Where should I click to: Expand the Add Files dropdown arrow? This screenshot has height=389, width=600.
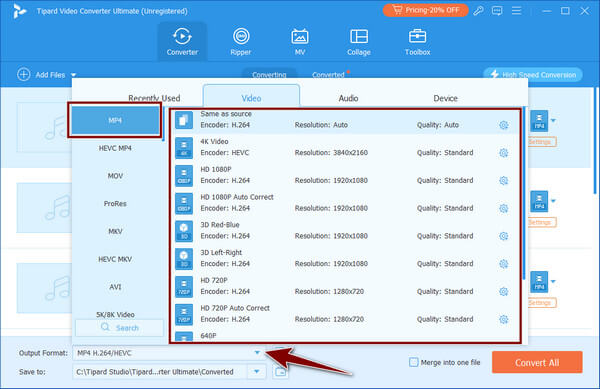click(x=73, y=75)
